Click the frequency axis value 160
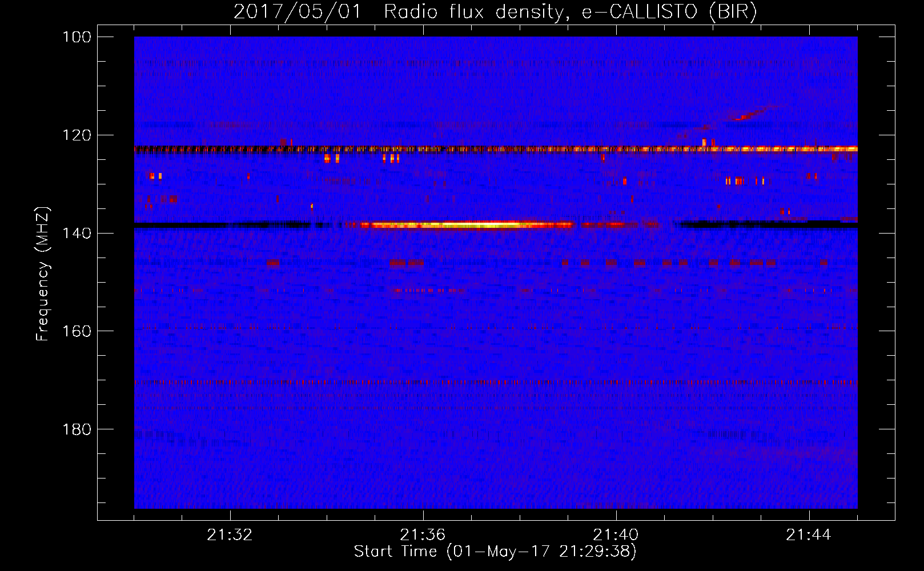Screen dimensions: 924x571 pyautogui.click(x=77, y=331)
